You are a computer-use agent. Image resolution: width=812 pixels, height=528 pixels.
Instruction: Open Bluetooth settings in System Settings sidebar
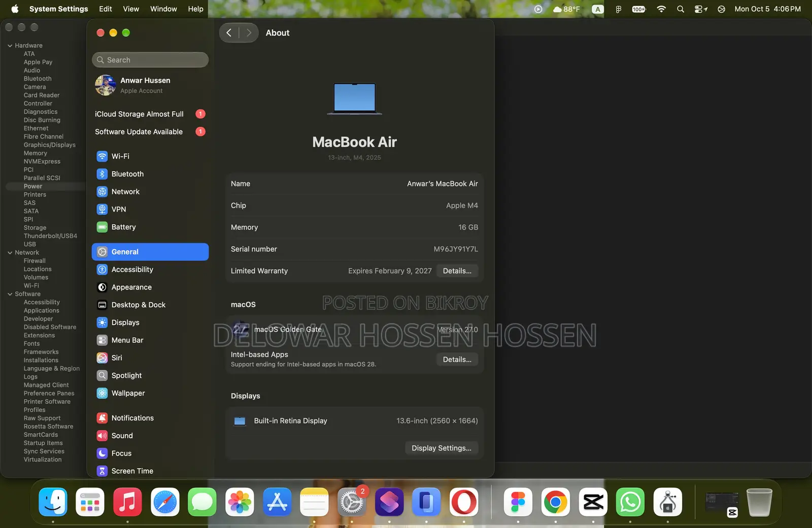coord(150,174)
